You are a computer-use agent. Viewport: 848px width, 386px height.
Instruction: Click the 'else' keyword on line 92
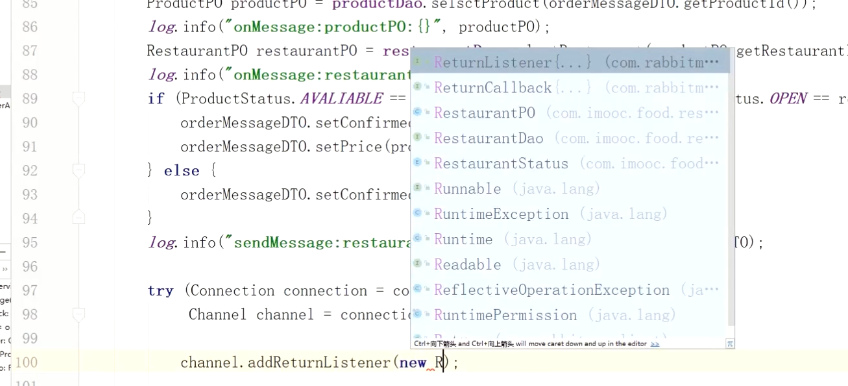pyautogui.click(x=181, y=171)
